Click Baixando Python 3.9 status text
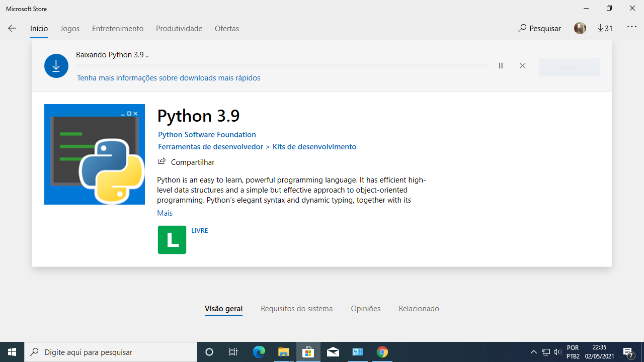 click(x=112, y=55)
